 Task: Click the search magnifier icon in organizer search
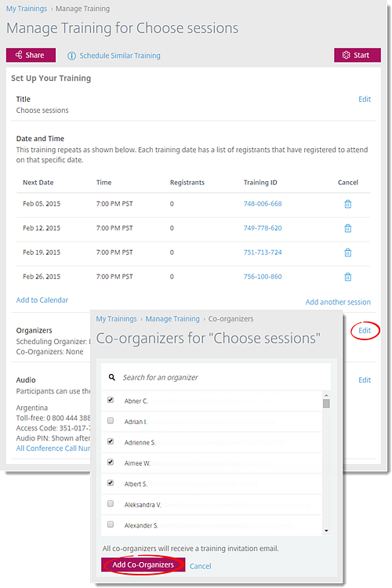tap(112, 377)
